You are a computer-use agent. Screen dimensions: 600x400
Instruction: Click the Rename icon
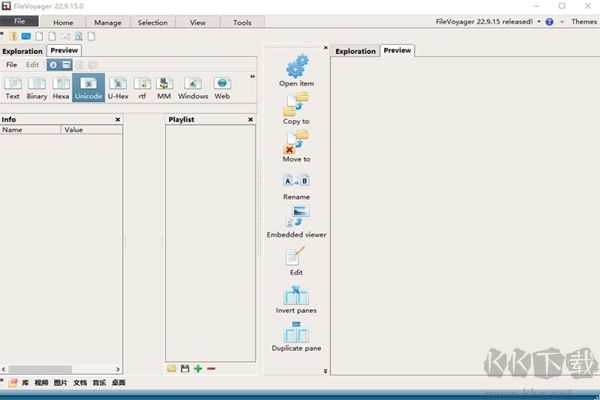tap(296, 180)
